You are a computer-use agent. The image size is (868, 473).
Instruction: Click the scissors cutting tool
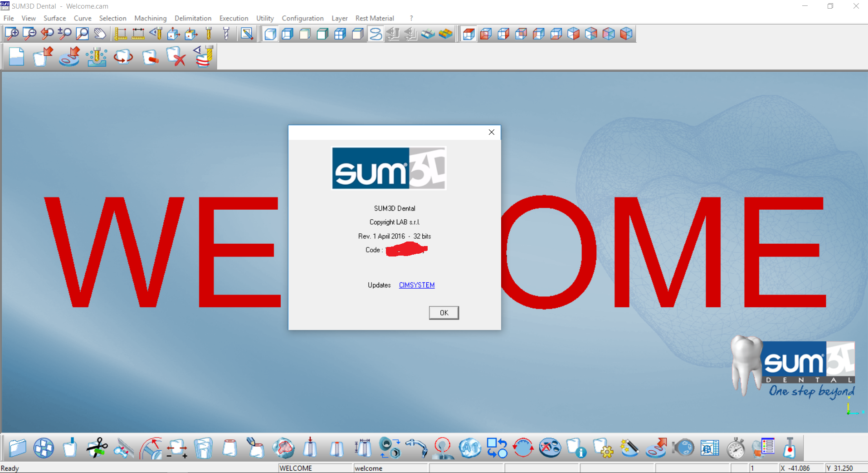97,448
